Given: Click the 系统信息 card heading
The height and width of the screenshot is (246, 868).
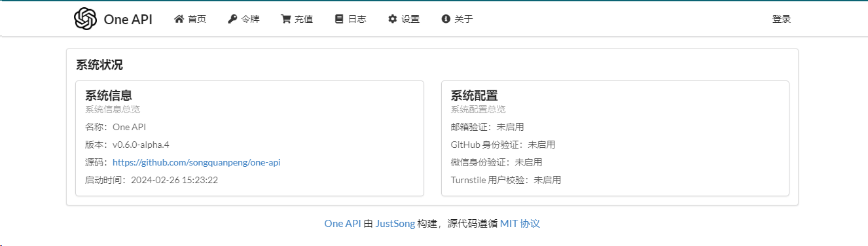Looking at the screenshot, I should [x=109, y=96].
